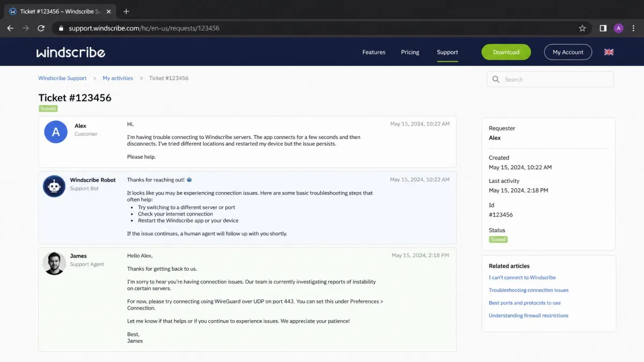
Task: Open the Chrome profile avatar
Action: click(x=618, y=28)
